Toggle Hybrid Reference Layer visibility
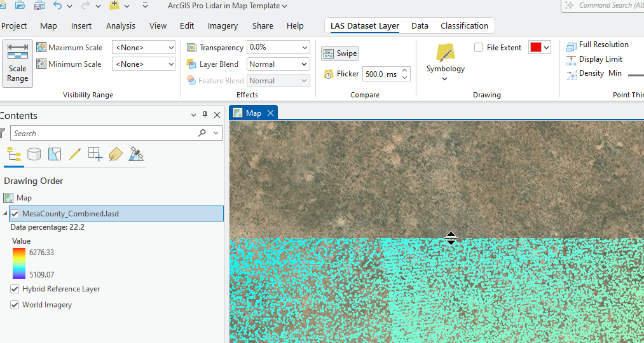 (15, 289)
